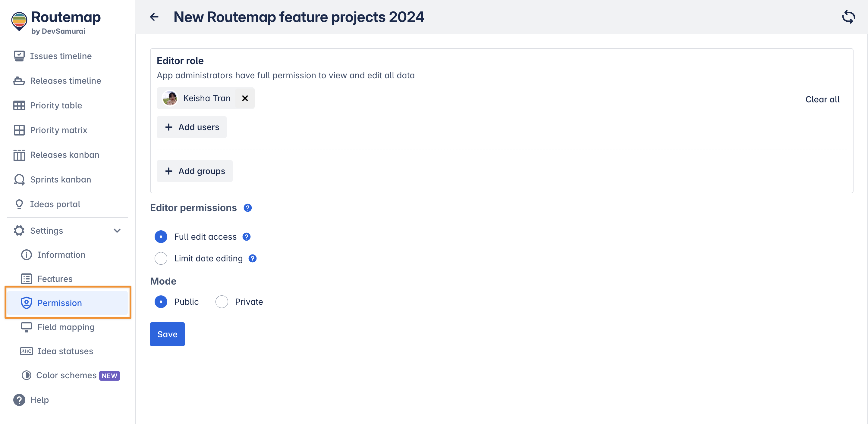The image size is (868, 424).
Task: Select Limit date editing radio button
Action: pos(161,258)
